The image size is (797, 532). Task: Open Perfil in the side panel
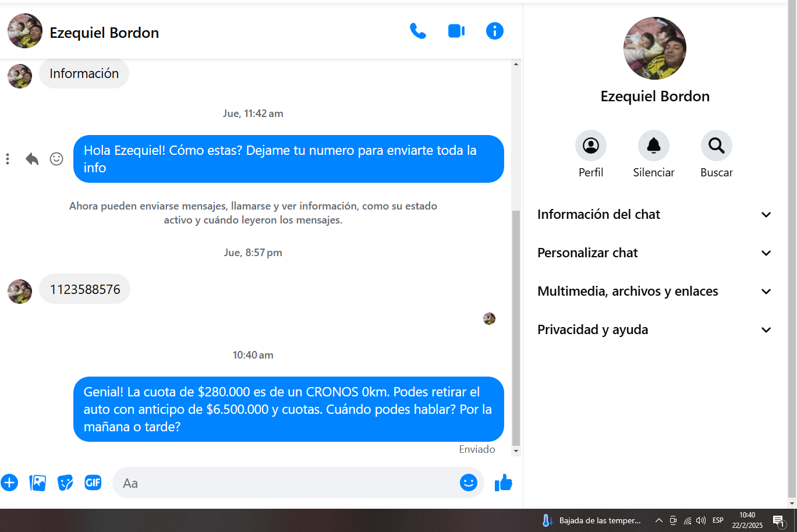point(591,154)
